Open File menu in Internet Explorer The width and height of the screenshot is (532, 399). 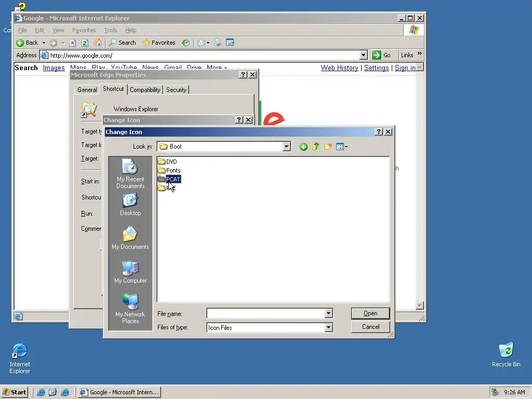pyautogui.click(x=22, y=30)
